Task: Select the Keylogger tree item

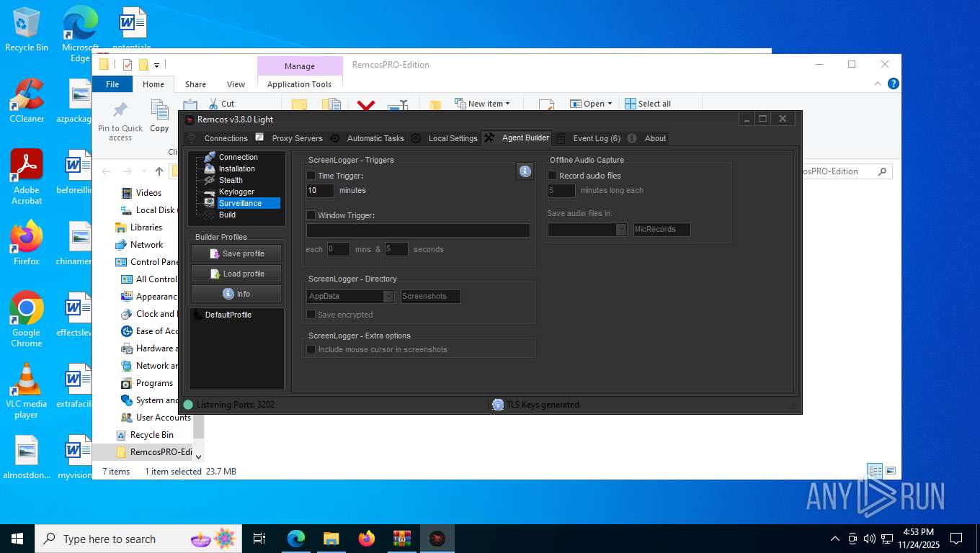Action: [x=236, y=192]
